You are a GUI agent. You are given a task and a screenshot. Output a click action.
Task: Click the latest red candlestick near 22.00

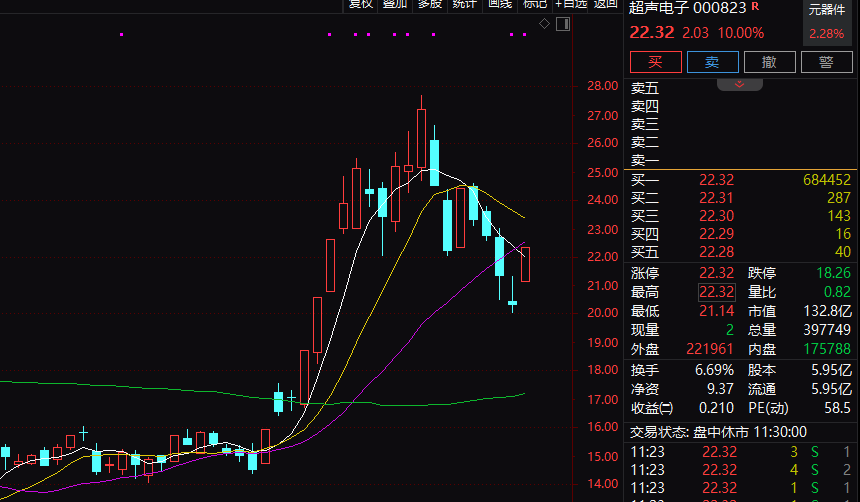click(x=525, y=264)
